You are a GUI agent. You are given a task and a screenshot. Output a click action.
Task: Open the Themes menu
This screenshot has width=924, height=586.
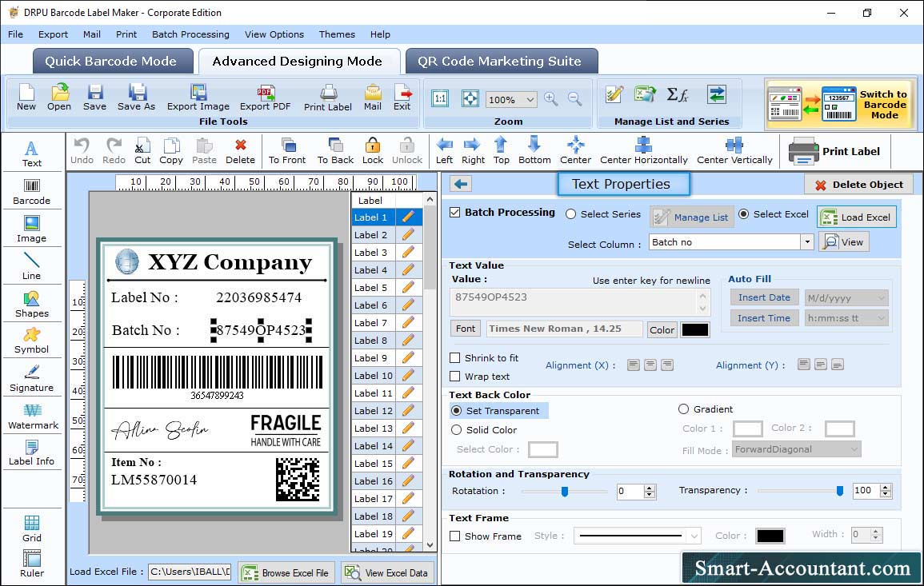click(337, 34)
